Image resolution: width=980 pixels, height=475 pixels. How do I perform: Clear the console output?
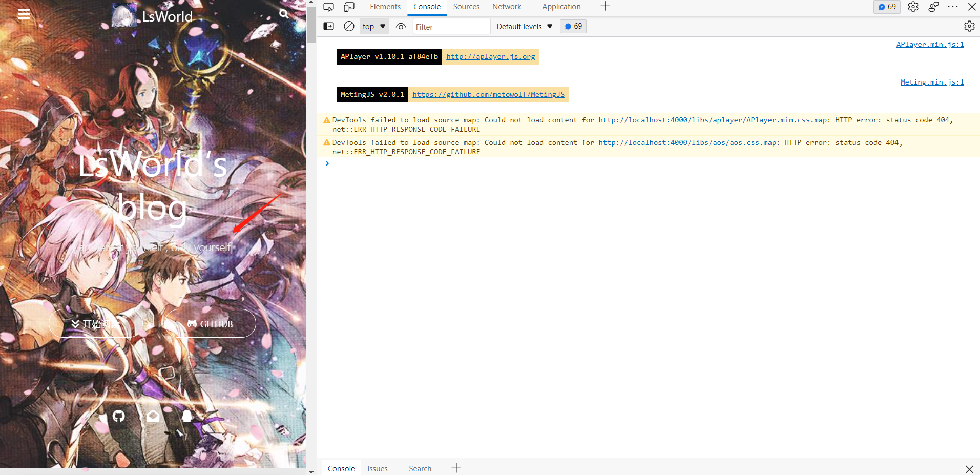pyautogui.click(x=349, y=26)
